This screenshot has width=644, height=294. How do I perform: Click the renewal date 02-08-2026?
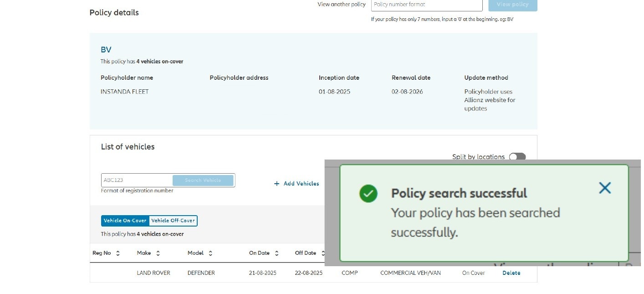tap(407, 92)
